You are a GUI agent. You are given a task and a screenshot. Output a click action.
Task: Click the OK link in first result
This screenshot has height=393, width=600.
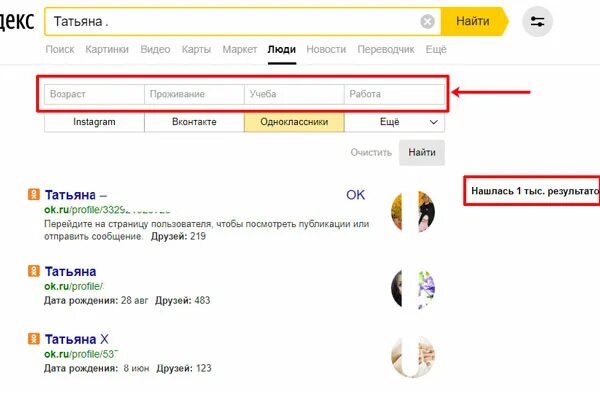pos(355,195)
